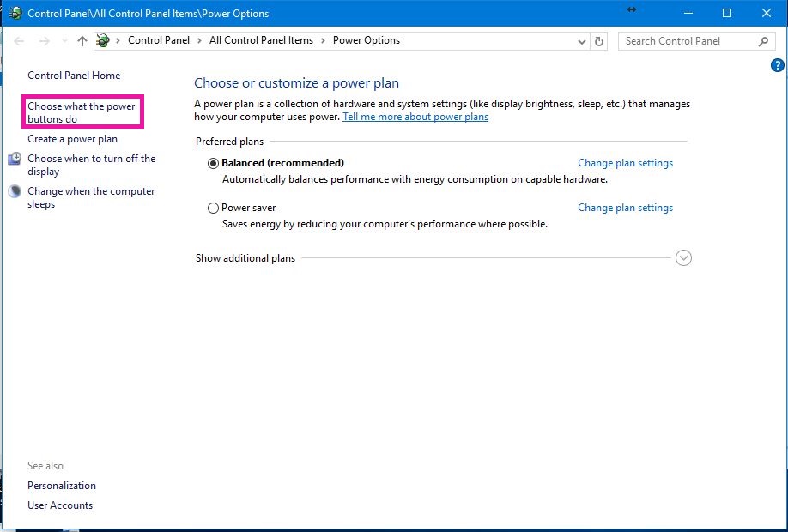Click the search magnifier icon

763,41
